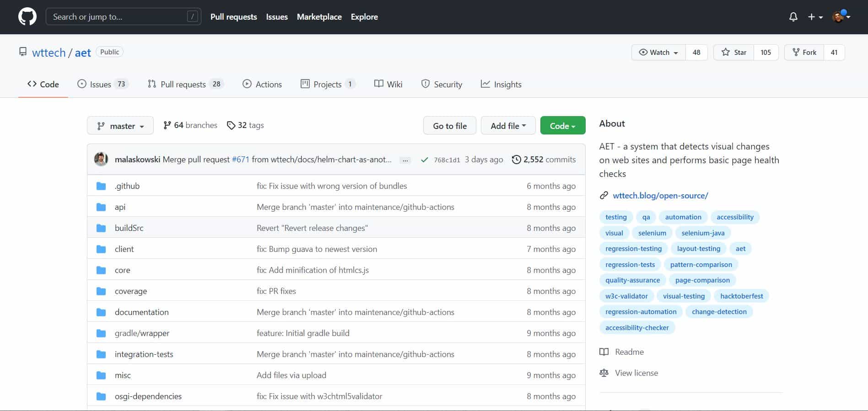
Task: Expand the truncated commit message ellipsis
Action: pyautogui.click(x=405, y=160)
